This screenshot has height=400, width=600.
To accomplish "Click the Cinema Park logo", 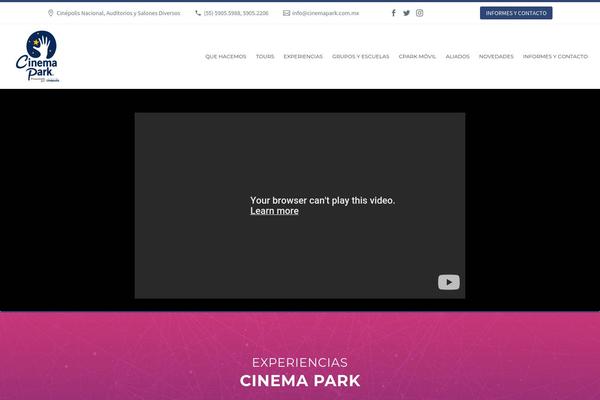I will 37,56.
